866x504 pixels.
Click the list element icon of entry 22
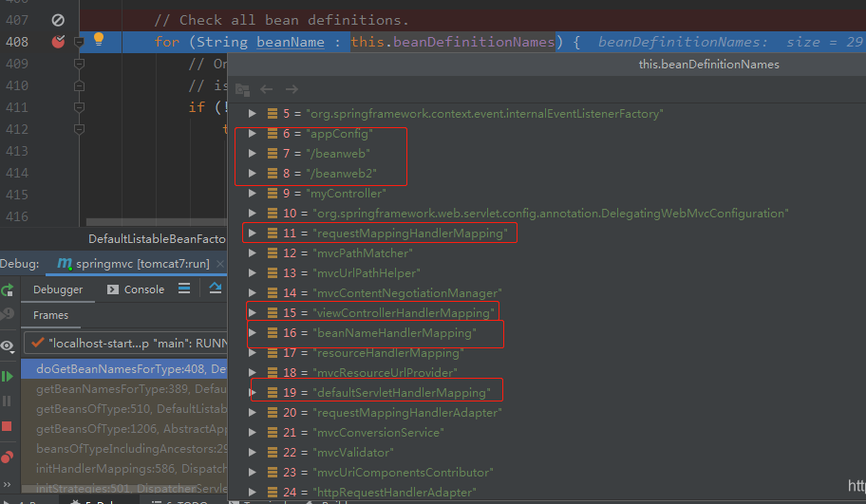[273, 452]
